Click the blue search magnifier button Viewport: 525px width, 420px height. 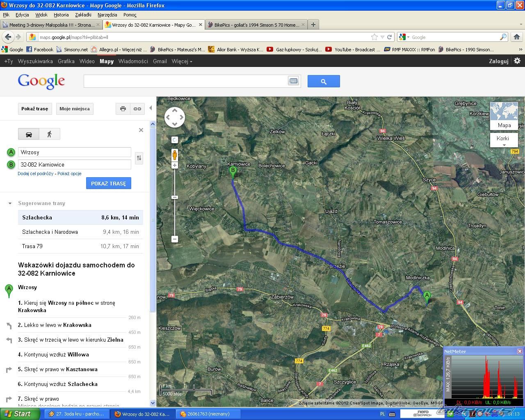point(323,81)
